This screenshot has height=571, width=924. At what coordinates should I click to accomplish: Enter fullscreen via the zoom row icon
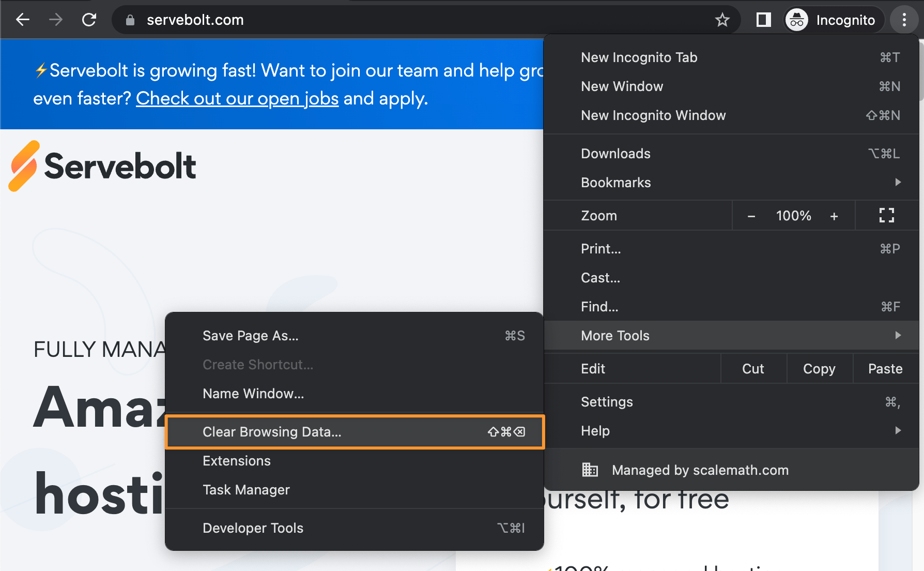[887, 215]
